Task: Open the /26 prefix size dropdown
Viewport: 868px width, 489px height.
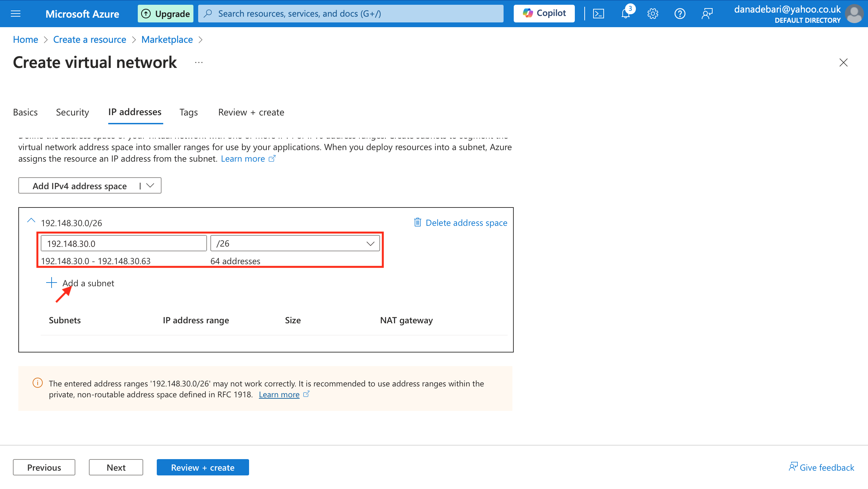Action: click(295, 243)
